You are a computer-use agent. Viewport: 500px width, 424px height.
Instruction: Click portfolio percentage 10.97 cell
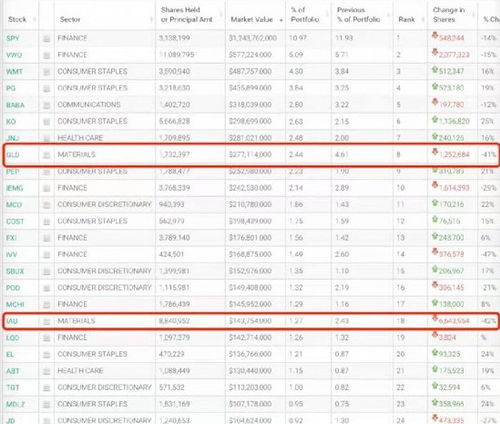pyautogui.click(x=298, y=38)
